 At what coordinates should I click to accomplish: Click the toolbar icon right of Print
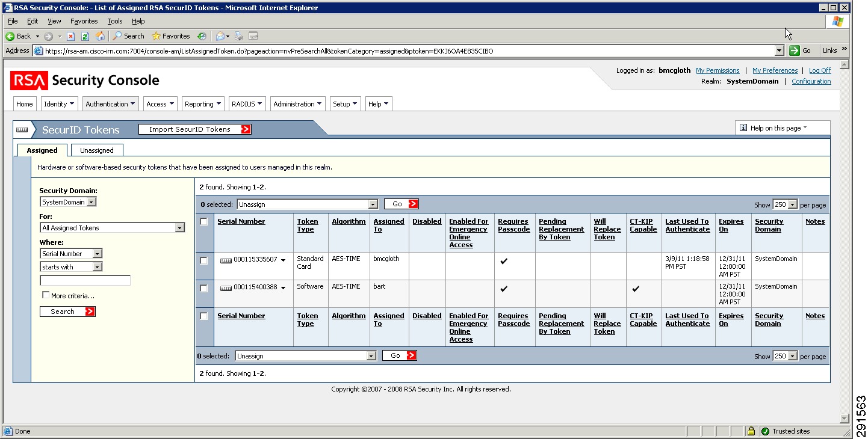pos(253,36)
